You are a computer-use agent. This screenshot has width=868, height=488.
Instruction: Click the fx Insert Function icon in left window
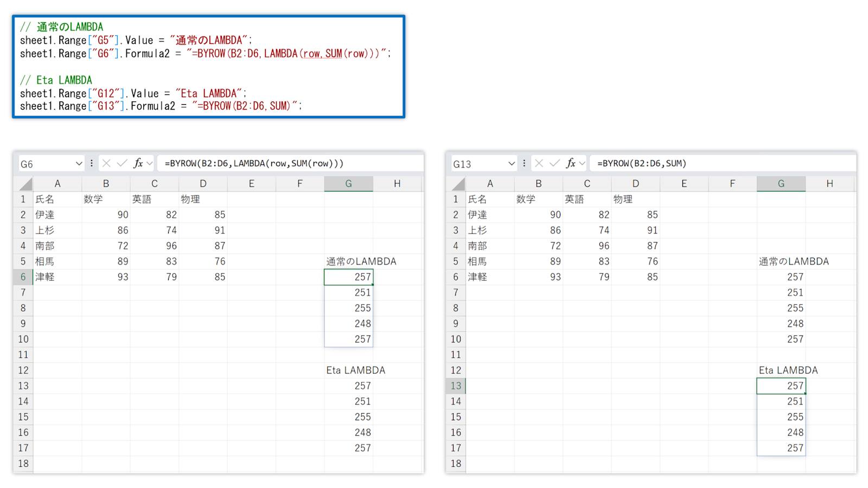138,163
